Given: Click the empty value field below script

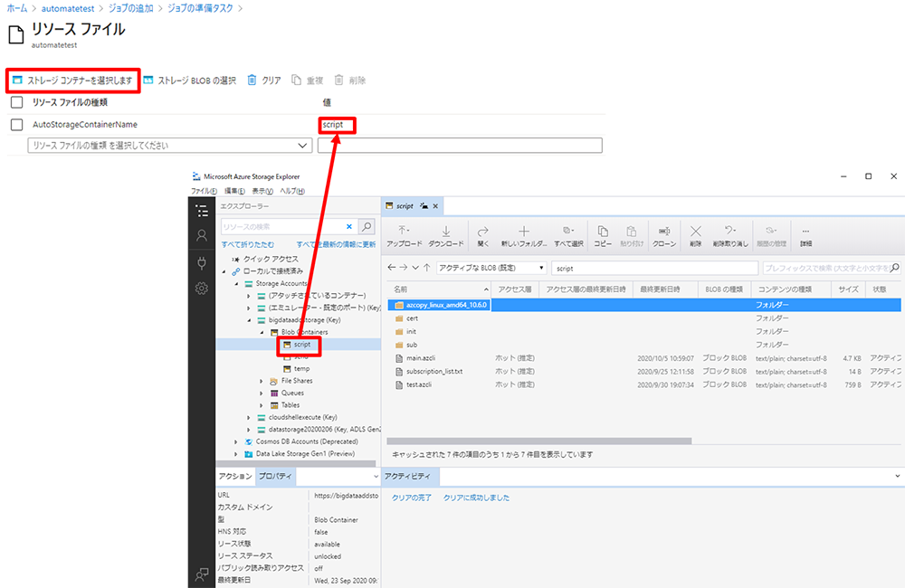Looking at the screenshot, I should [460, 146].
